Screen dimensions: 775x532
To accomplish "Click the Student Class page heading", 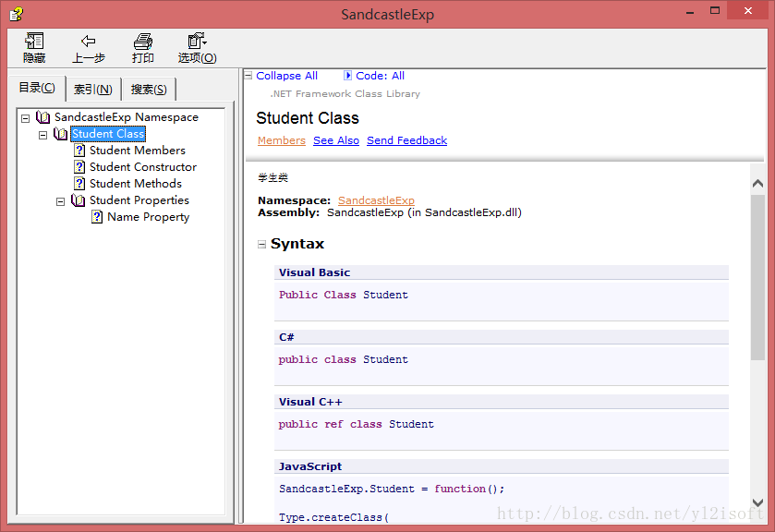I will (x=308, y=118).
